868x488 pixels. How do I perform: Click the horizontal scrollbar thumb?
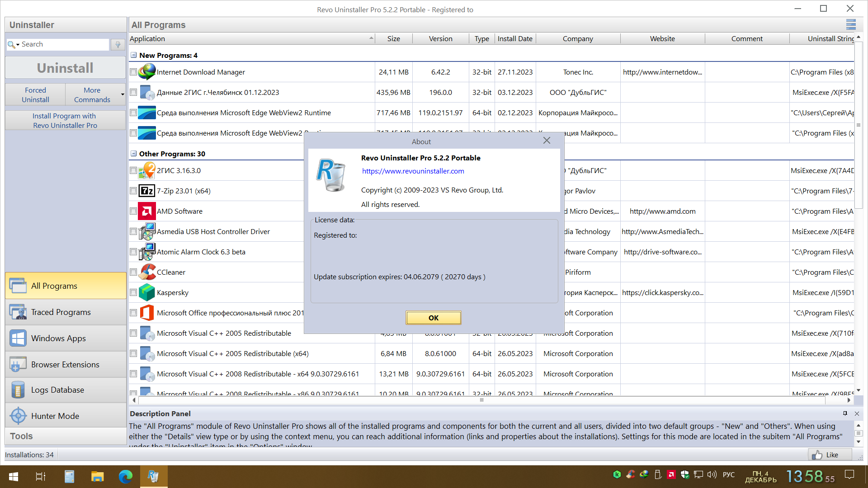[481, 400]
